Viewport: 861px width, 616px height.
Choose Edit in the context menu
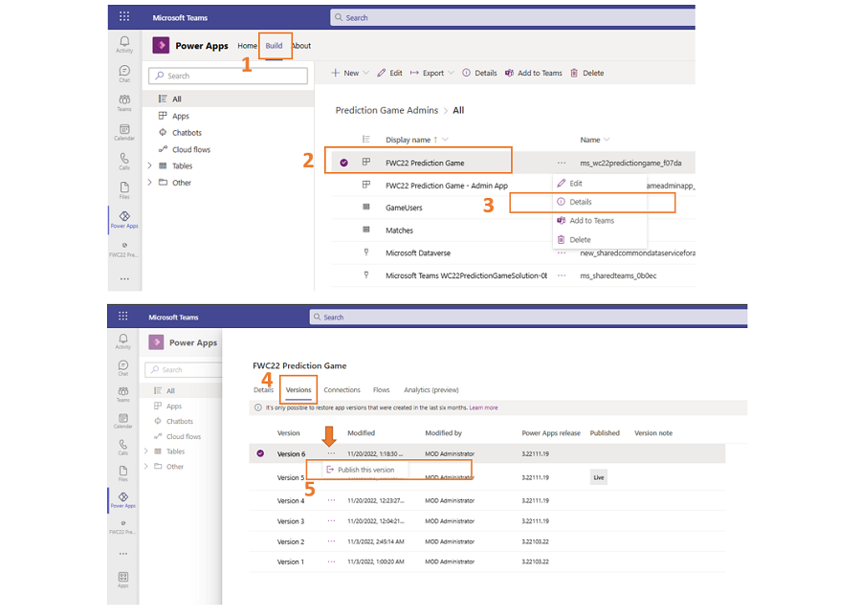click(x=600, y=184)
